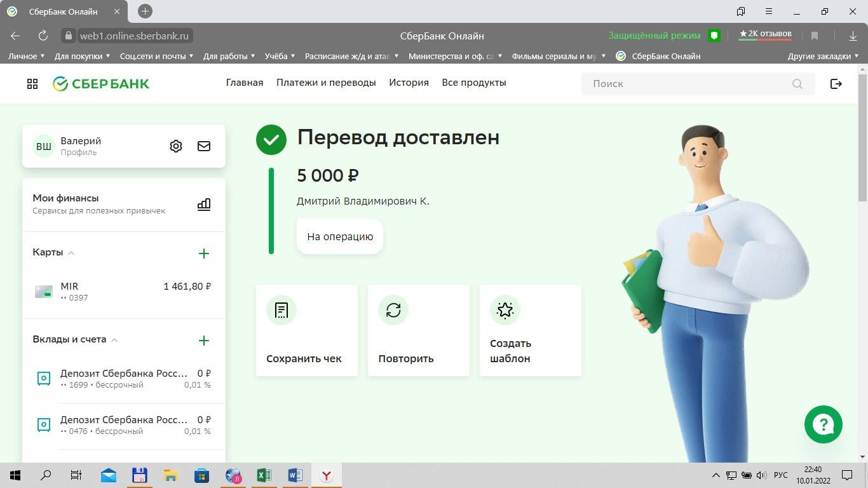Open Другие закладки dropdown
868x488 pixels.
[x=823, y=56]
